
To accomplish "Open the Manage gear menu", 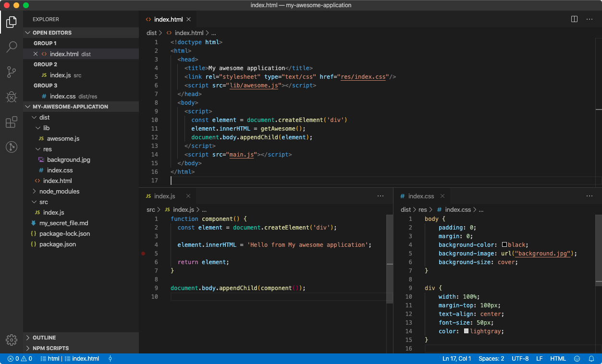I will [11, 339].
